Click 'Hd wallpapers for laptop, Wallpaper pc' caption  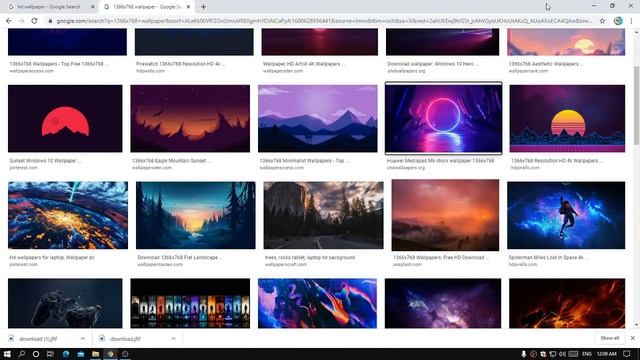52,258
